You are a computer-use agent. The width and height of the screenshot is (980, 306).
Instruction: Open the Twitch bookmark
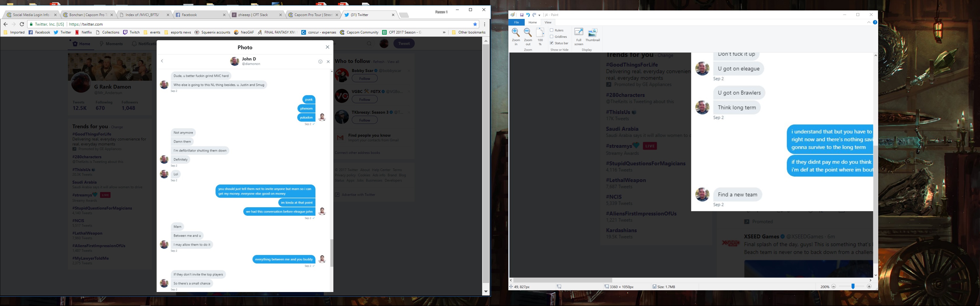(132, 32)
